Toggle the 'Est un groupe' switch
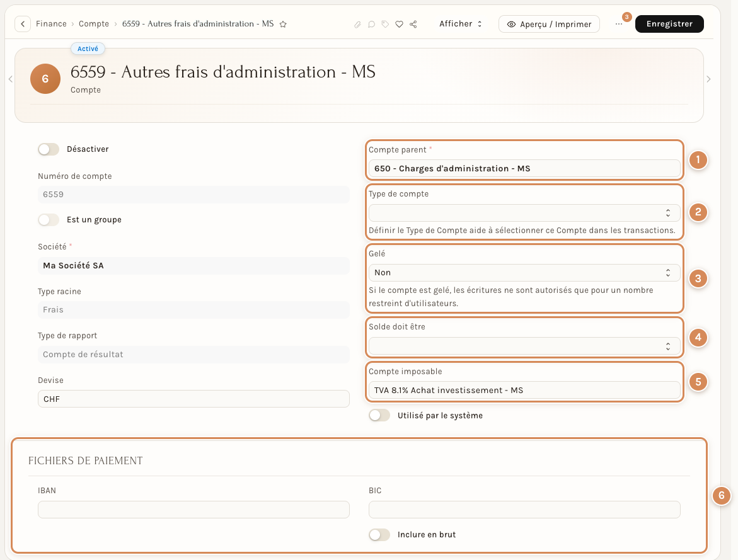 tap(49, 220)
